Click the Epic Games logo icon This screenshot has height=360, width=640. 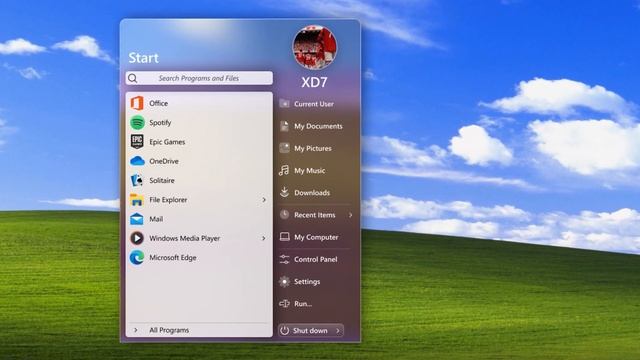click(x=137, y=142)
